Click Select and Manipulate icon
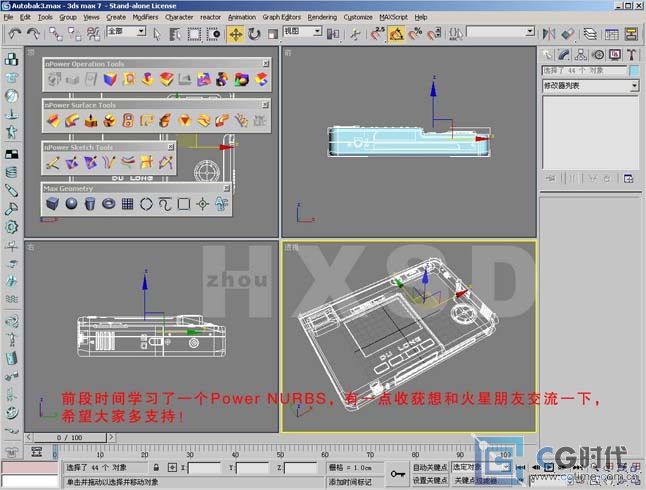Screen dimensions: 646x490 (355, 34)
